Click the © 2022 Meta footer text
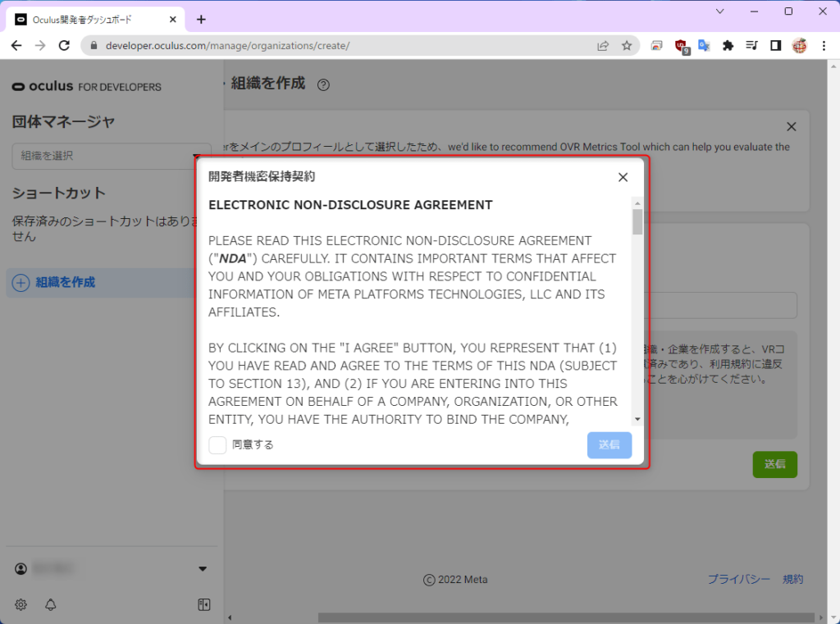 455,580
